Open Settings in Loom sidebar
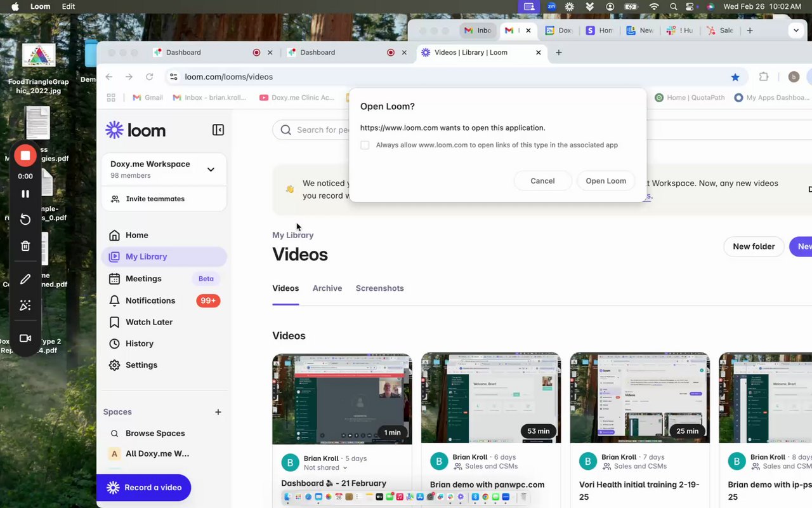The image size is (812, 508). (164, 365)
